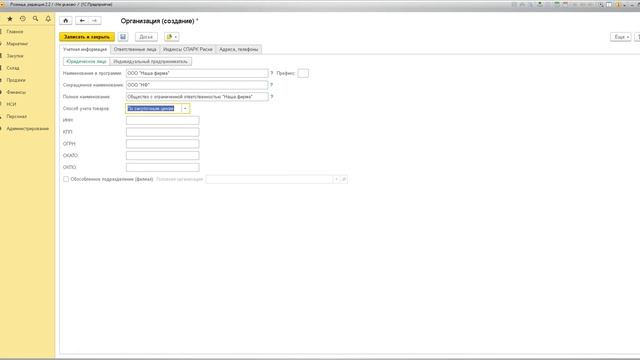This screenshot has height=360, width=640.
Task: Switch to Учетная информация tab
Action: (85, 49)
